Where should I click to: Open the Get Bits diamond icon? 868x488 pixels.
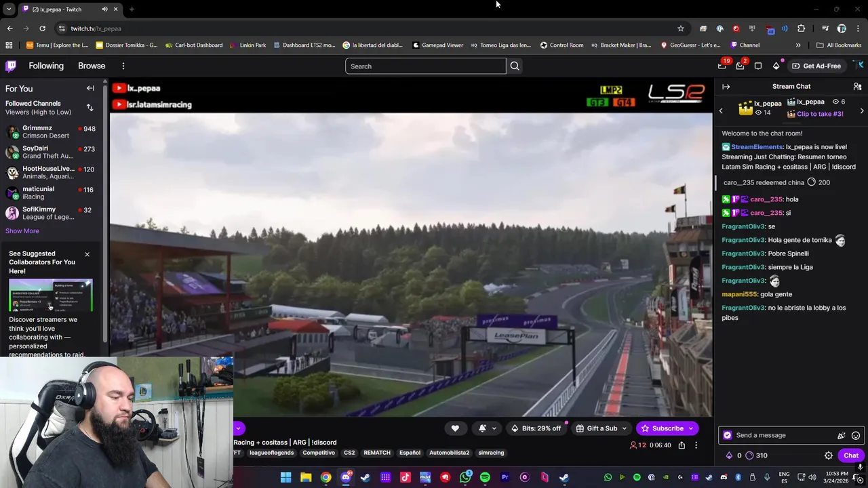776,66
